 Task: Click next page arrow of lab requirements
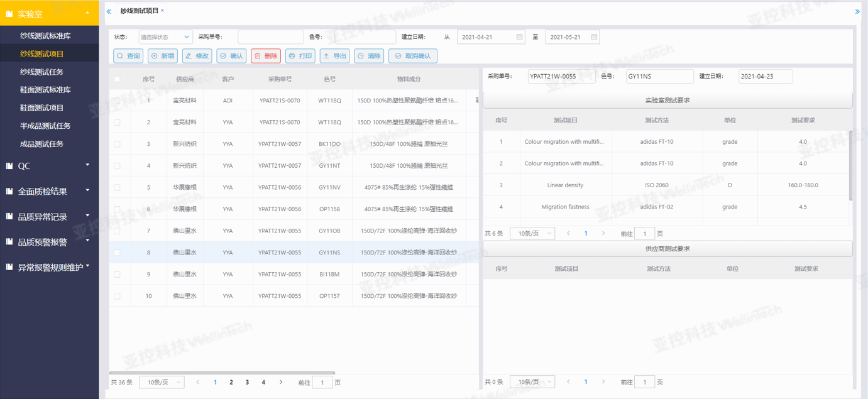tap(603, 233)
